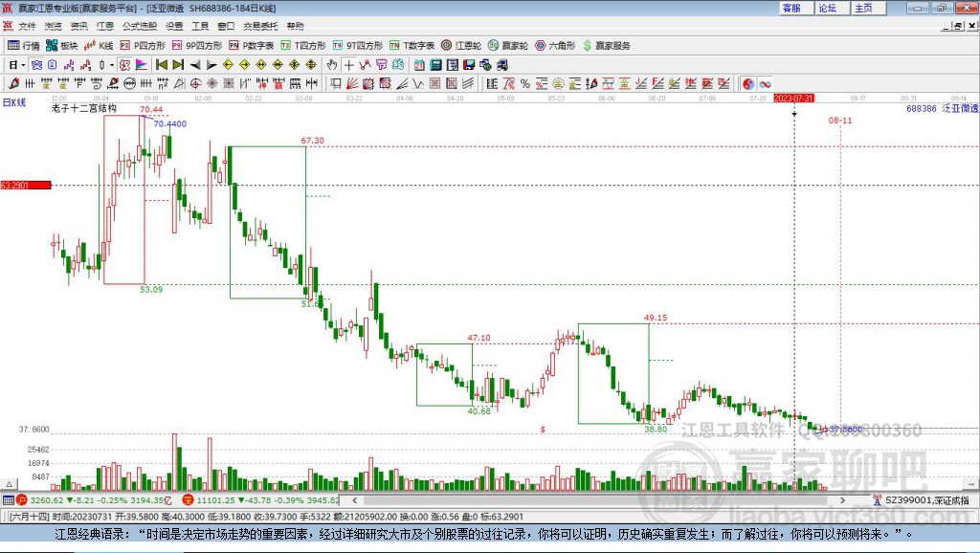Open the 江恩轮 Gann wheel
The height and width of the screenshot is (553, 980).
461,46
